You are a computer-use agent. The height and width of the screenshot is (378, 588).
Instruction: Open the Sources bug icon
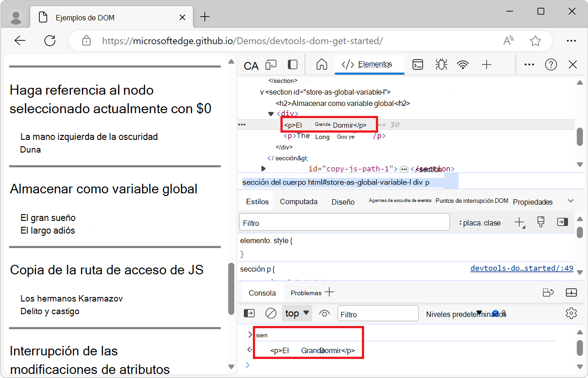441,64
